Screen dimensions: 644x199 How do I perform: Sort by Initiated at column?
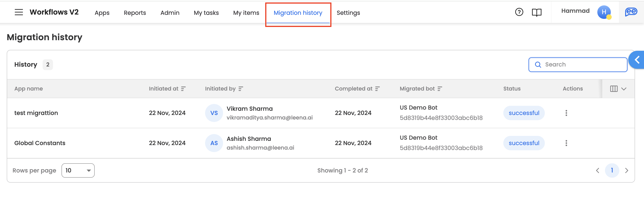pyautogui.click(x=183, y=89)
